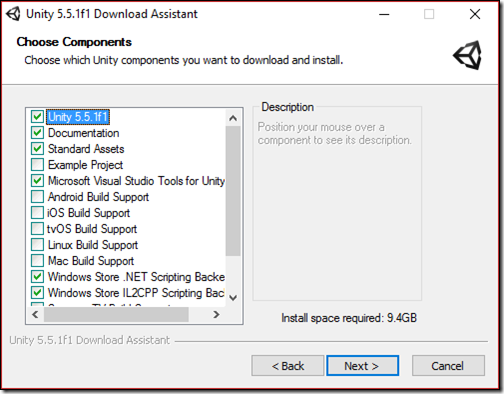Enable the tvOS Build Support checkbox

[x=37, y=229]
